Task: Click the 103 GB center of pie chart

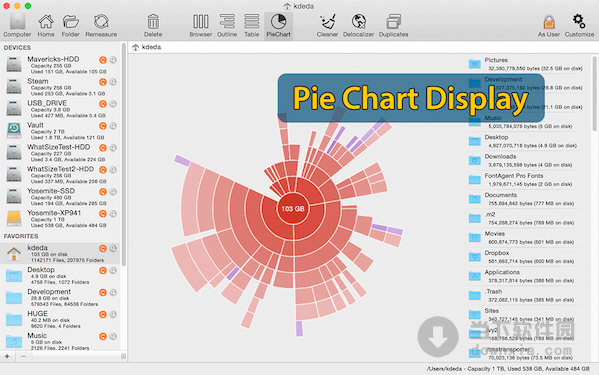Action: pyautogui.click(x=293, y=209)
